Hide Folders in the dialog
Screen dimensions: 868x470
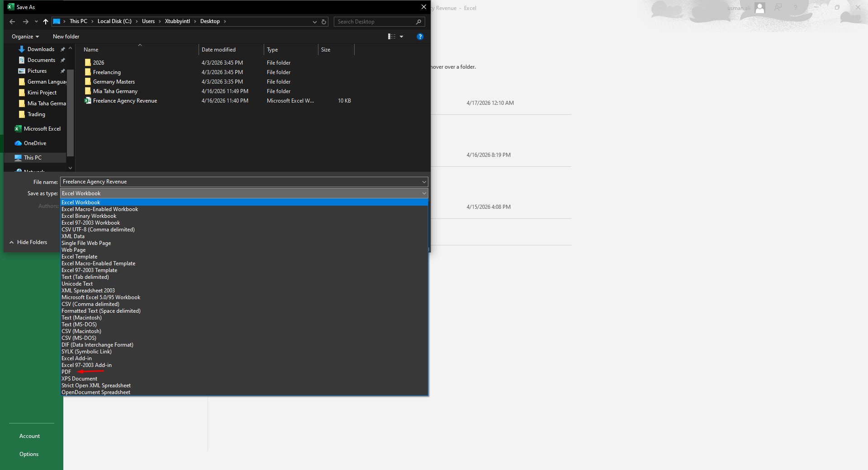coord(28,242)
